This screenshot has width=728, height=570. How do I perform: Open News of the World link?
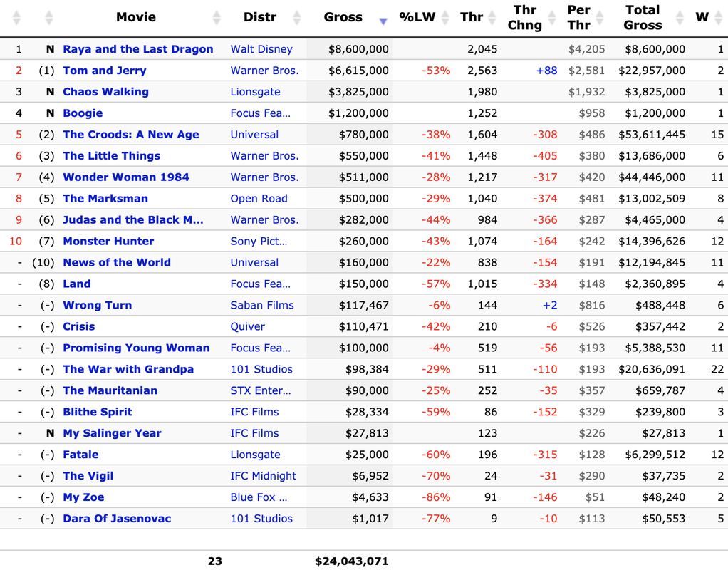(117, 263)
